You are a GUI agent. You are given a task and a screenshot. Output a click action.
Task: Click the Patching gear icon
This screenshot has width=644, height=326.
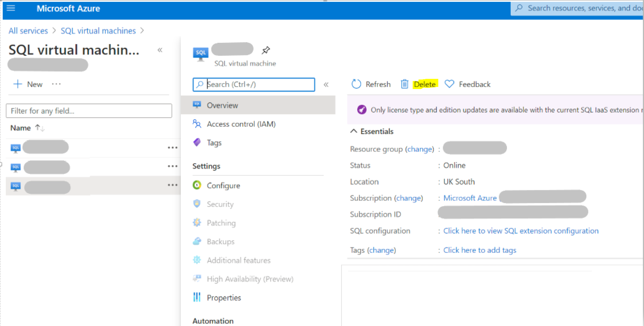click(x=197, y=222)
